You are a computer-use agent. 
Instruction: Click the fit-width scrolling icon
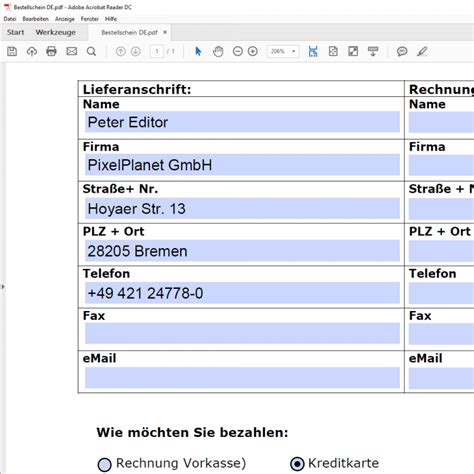pyautogui.click(x=313, y=51)
